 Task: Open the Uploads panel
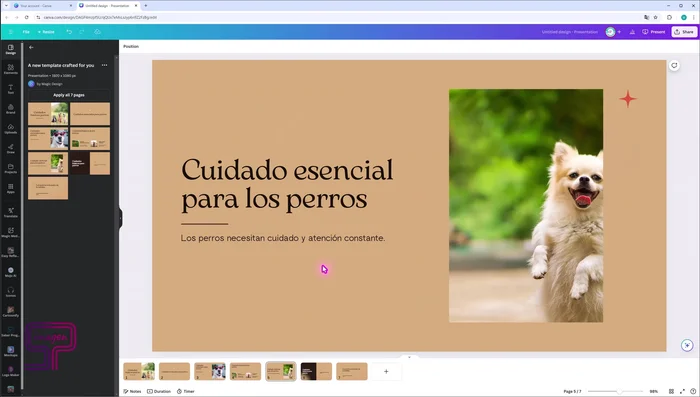(11, 129)
